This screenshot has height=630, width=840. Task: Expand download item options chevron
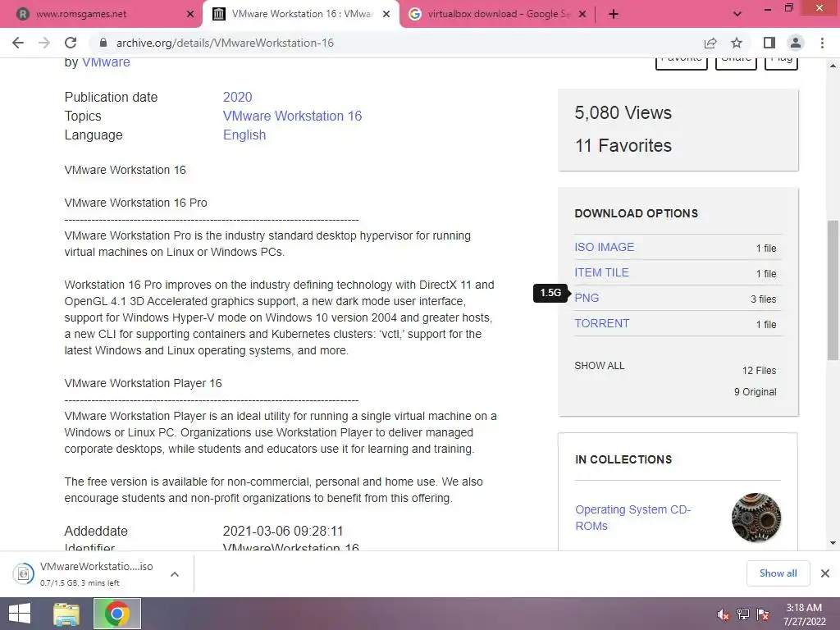(175, 574)
